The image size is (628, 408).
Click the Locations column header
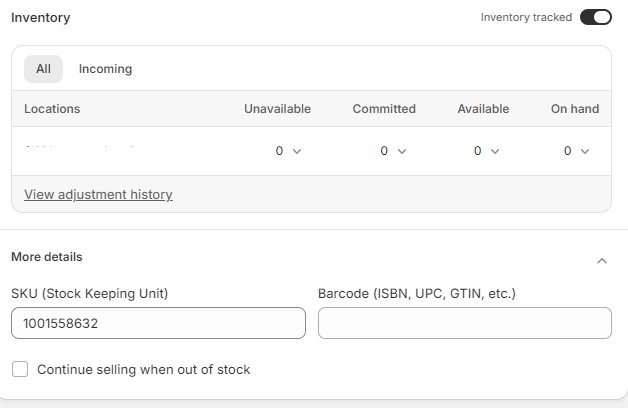52,109
